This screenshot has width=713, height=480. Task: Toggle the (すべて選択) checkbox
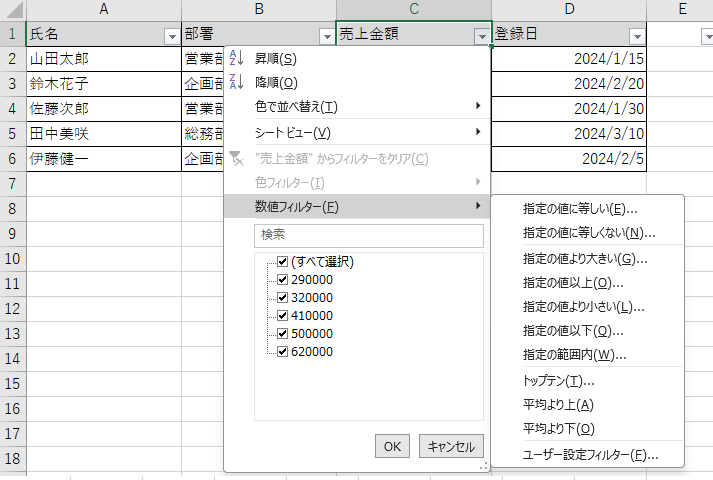point(282,262)
